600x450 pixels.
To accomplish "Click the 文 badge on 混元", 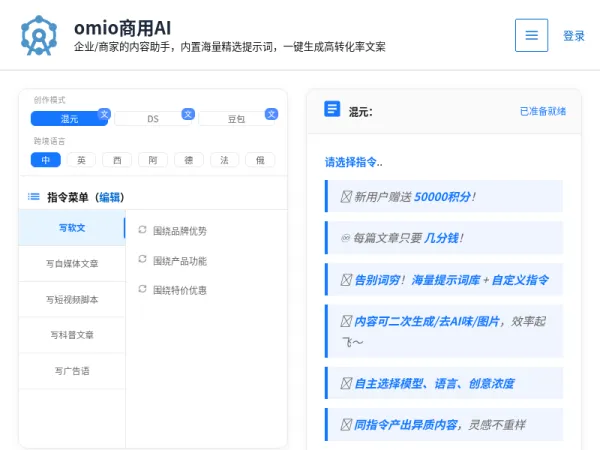I will click(x=104, y=114).
